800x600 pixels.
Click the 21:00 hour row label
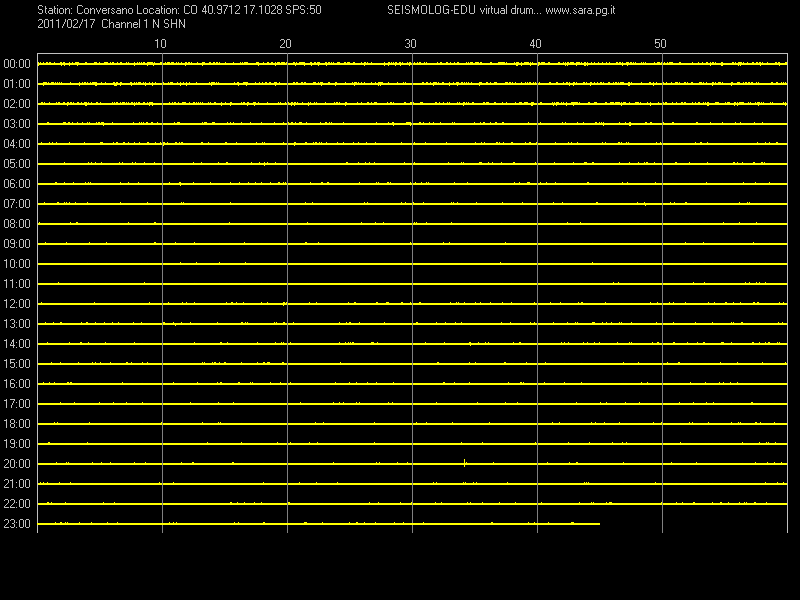[17, 484]
